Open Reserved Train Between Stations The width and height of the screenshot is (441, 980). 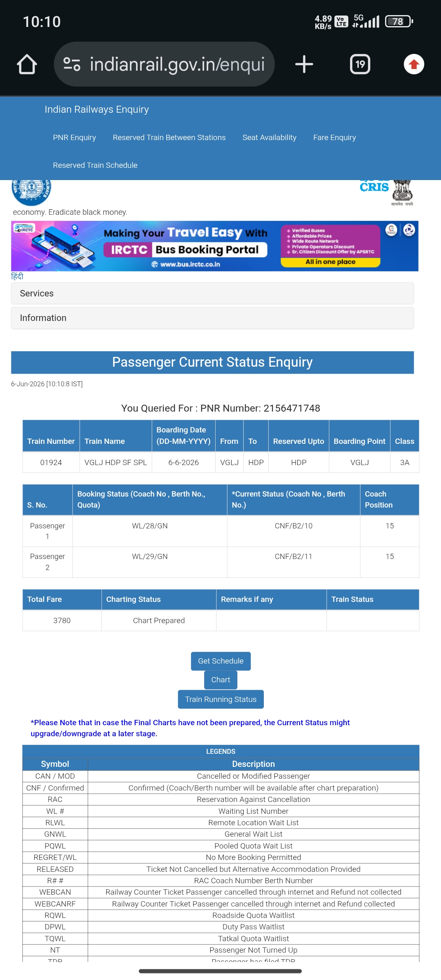(169, 138)
